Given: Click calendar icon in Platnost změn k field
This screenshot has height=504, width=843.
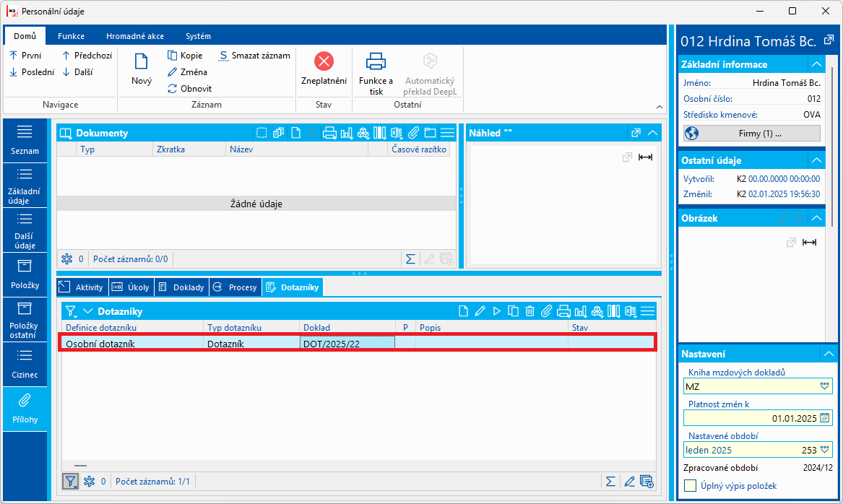Looking at the screenshot, I should click(x=825, y=418).
